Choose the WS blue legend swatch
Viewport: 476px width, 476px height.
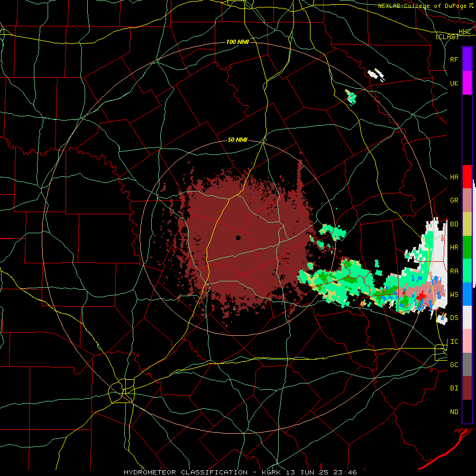[x=467, y=294]
